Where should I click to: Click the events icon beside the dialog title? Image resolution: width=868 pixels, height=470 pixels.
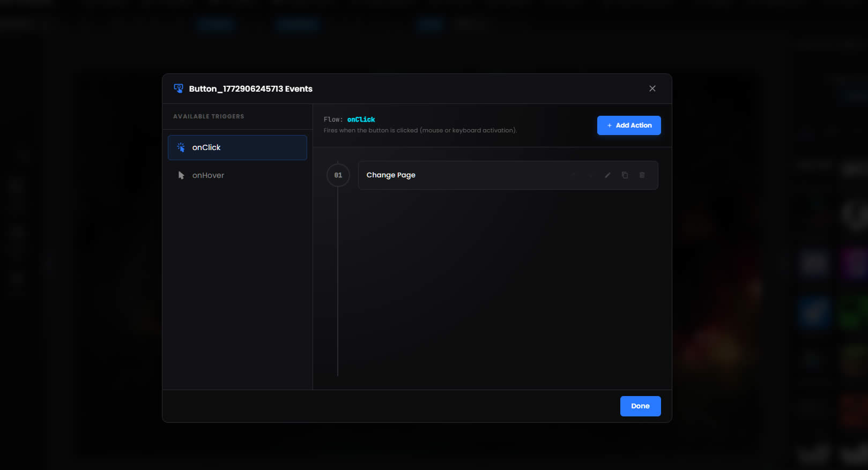[x=179, y=88]
